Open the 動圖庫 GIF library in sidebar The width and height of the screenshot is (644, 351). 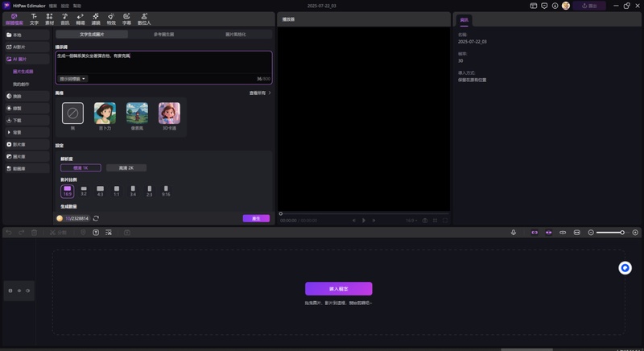pyautogui.click(x=27, y=169)
